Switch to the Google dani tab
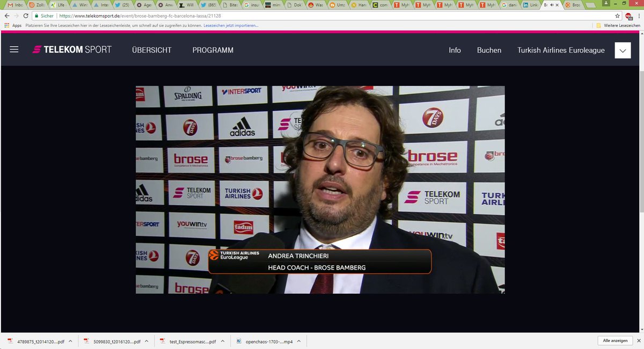644x349 pixels. (x=510, y=5)
